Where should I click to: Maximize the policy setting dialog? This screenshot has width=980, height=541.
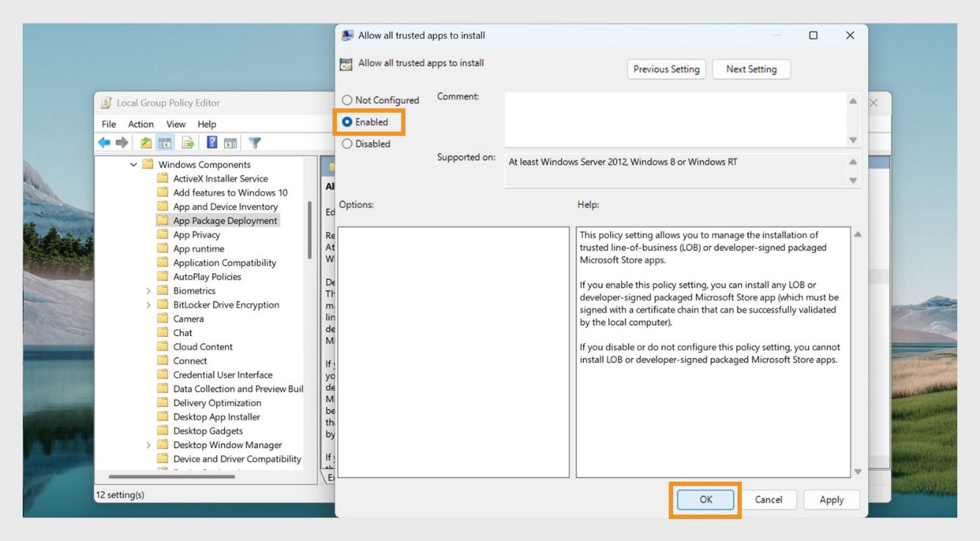coord(813,35)
